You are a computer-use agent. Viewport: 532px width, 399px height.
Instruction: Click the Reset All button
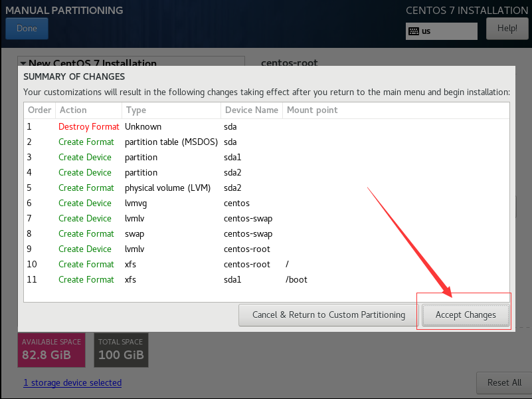pos(504,382)
